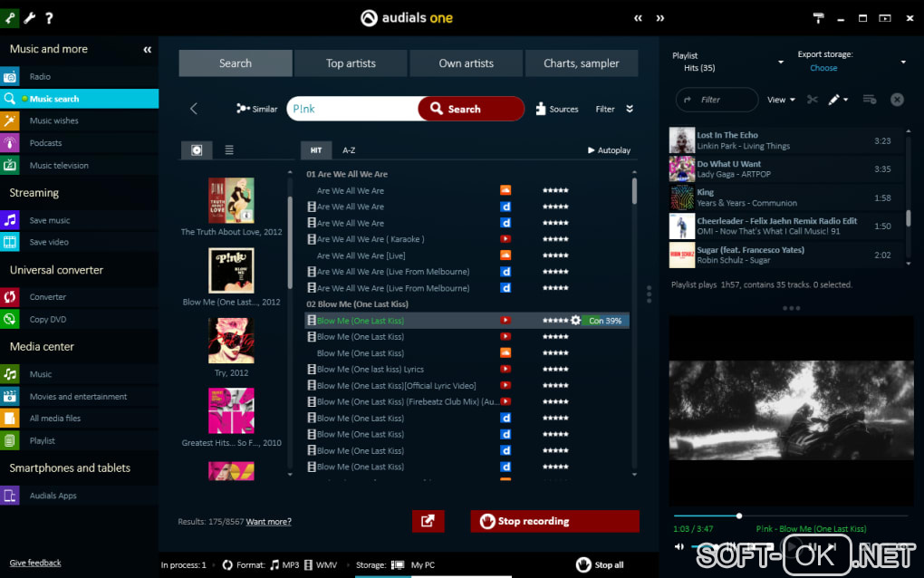Open the View dropdown

tap(781, 100)
